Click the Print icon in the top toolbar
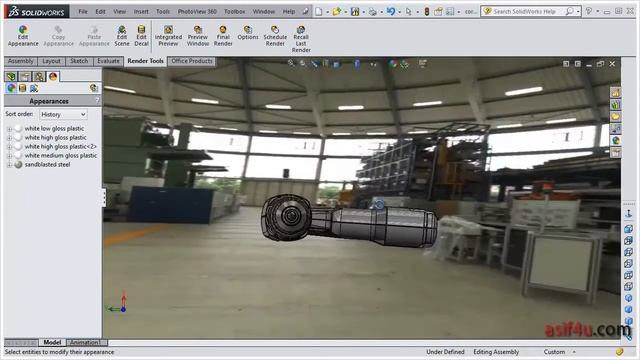Screen dimensions: 640x360 [373, 11]
